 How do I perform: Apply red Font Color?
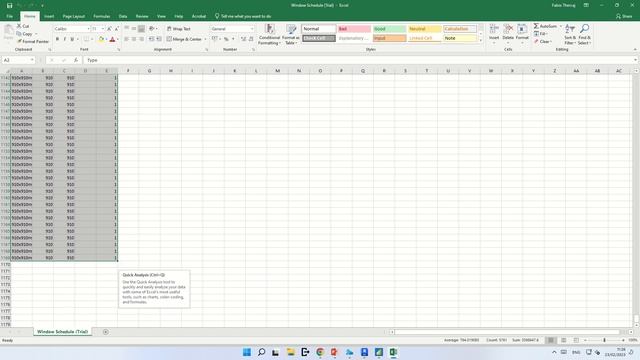[112, 39]
